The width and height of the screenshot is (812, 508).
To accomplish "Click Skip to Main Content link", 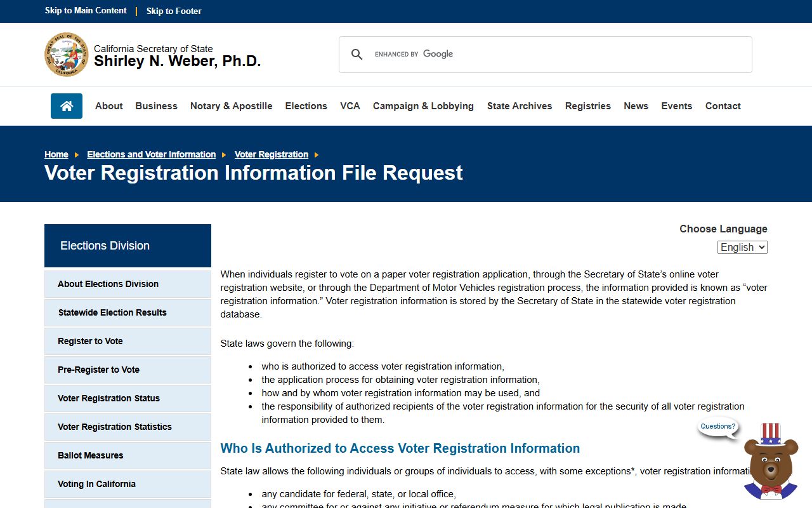I will [x=86, y=11].
